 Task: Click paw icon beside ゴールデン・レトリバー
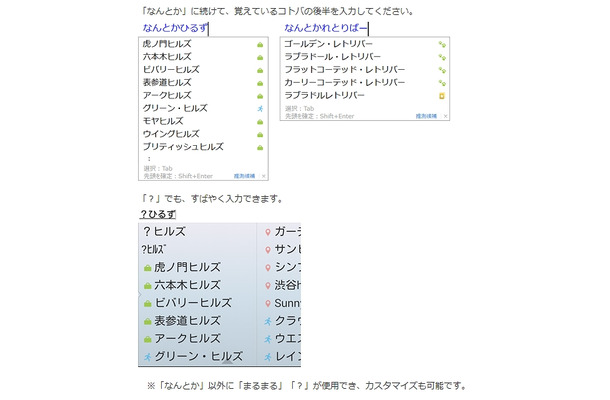tap(442, 44)
